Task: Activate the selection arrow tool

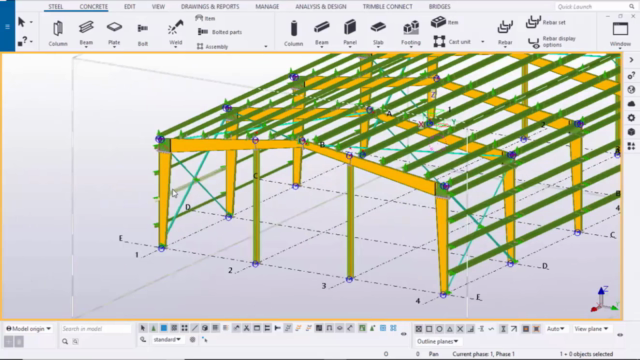Action: coord(21,22)
